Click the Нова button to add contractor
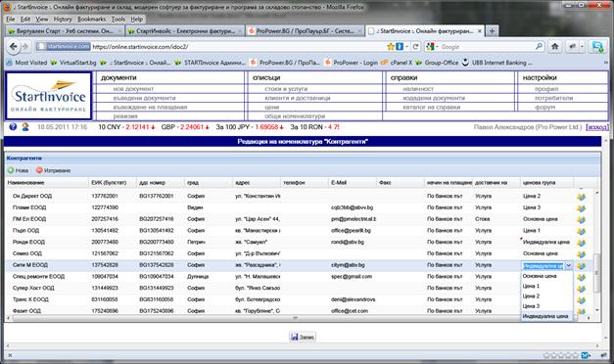The image size is (614, 364). coord(18,170)
